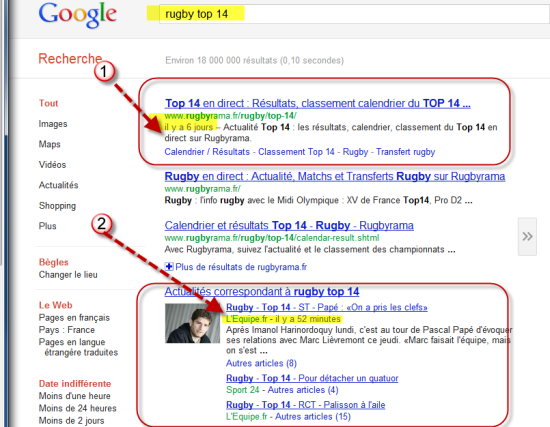Open Pour détacher un quatuor article
This screenshot has height=427, width=550.
(312, 378)
